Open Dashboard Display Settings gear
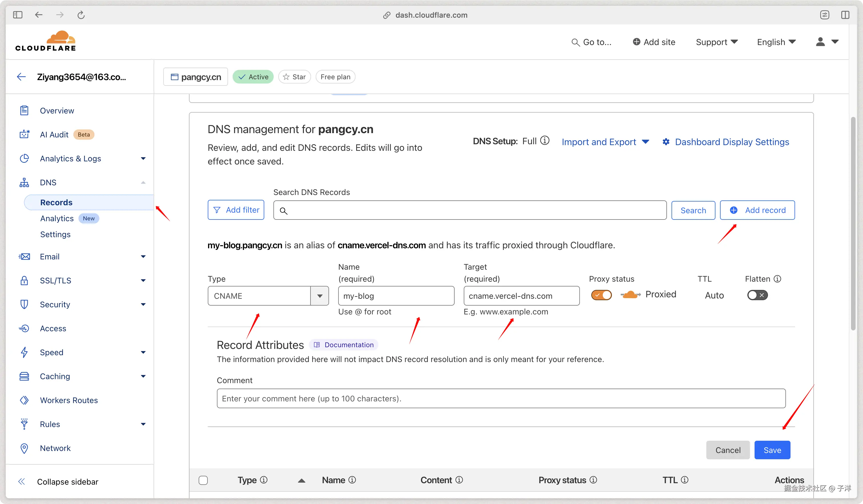This screenshot has width=863, height=504. point(666,142)
